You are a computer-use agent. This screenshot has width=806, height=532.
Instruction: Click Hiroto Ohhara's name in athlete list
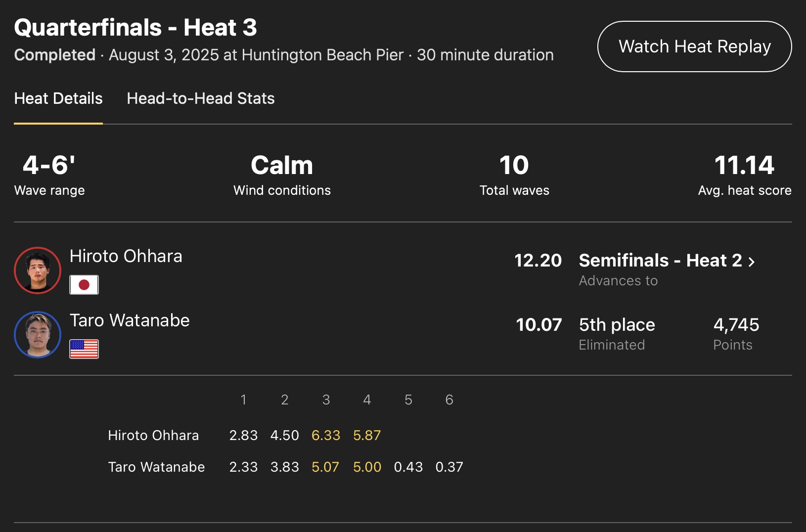126,256
